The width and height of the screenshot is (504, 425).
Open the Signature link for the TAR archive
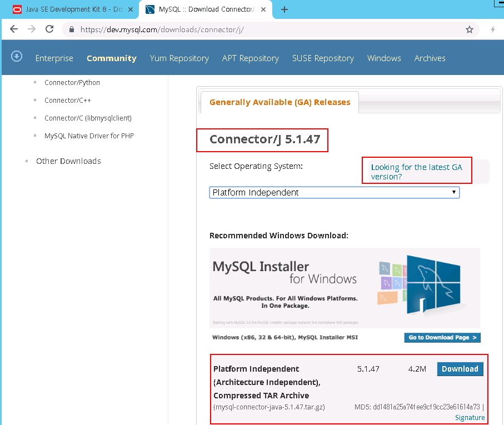pos(470,417)
